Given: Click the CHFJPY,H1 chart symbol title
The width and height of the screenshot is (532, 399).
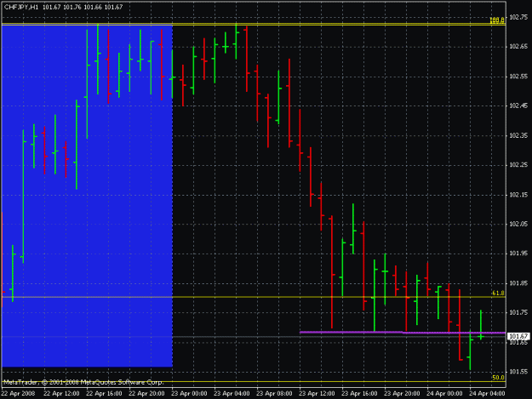Looking at the screenshot, I should pyautogui.click(x=21, y=7).
